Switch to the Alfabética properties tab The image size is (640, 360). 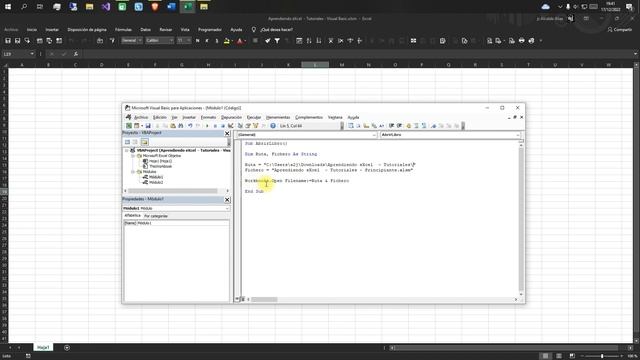[132, 216]
